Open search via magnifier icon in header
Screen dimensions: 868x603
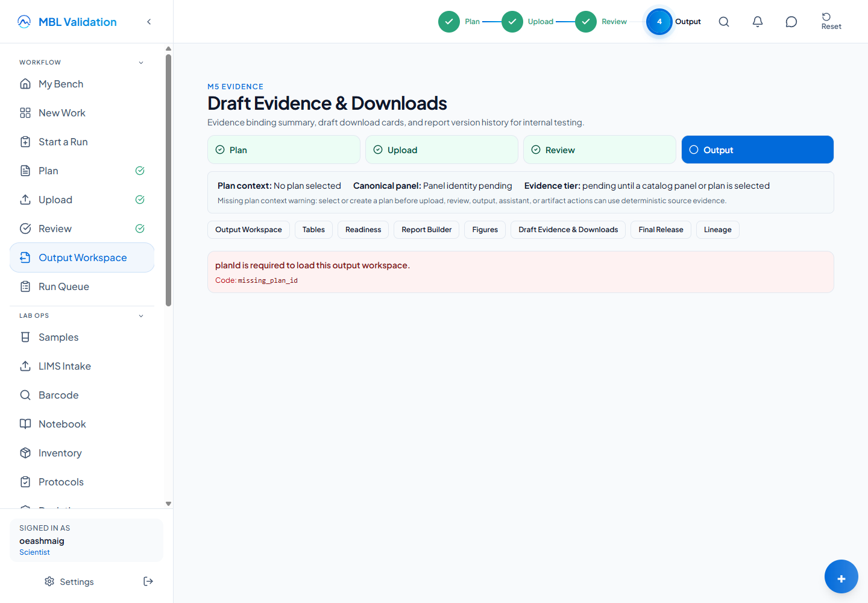click(724, 22)
